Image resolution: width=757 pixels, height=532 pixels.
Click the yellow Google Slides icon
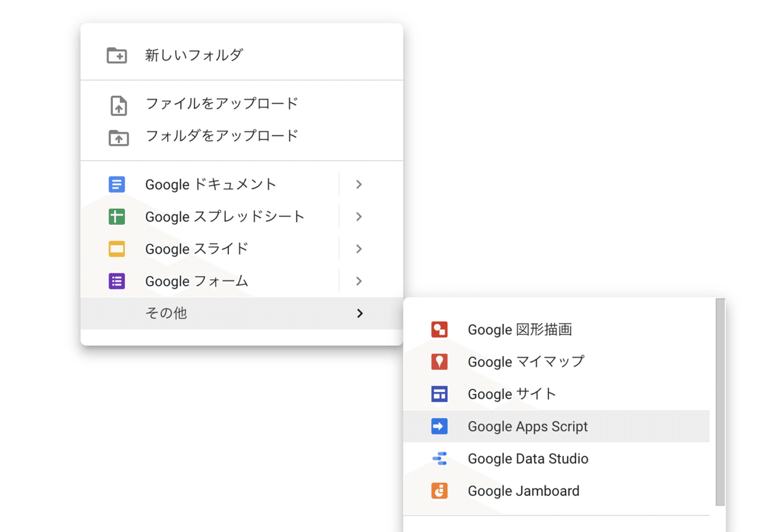point(117,249)
